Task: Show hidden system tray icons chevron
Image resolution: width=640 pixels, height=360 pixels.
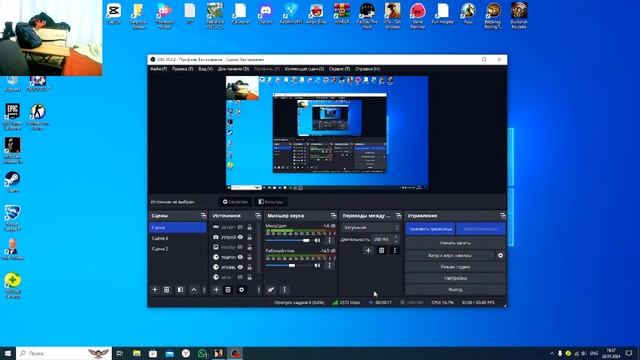Action: pyautogui.click(x=552, y=353)
